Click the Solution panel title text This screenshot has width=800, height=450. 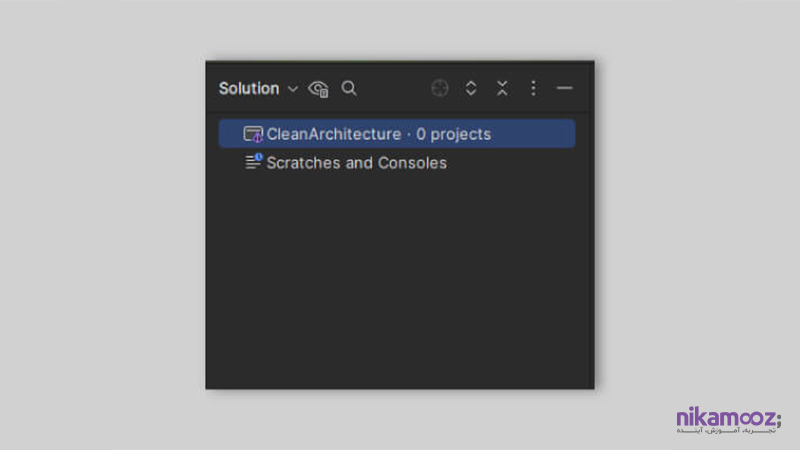pos(249,89)
